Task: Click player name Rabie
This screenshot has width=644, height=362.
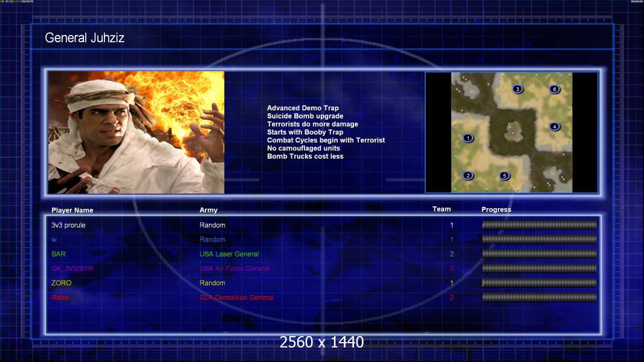Action: 60,297
